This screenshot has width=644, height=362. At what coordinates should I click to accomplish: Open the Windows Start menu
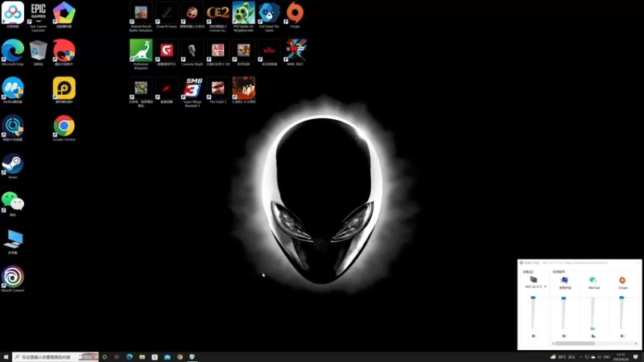(x=6, y=357)
